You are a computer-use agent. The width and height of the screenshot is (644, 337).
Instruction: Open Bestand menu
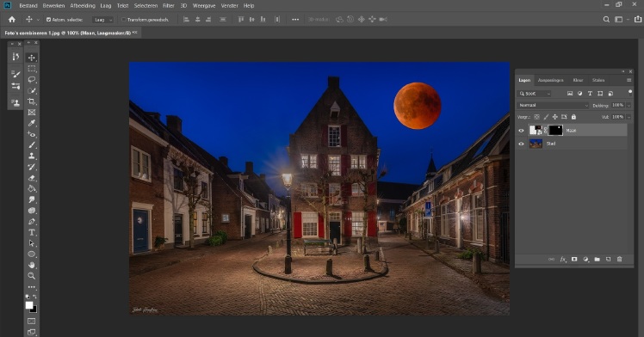(x=28, y=6)
